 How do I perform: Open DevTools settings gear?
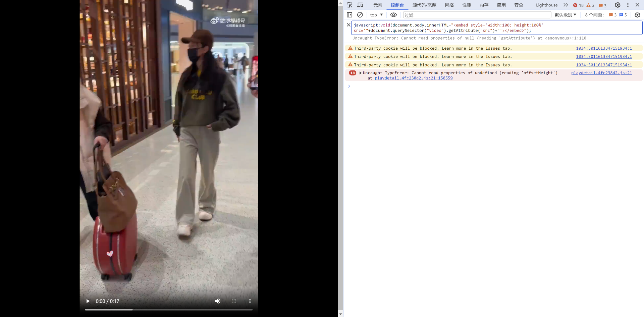coord(618,5)
